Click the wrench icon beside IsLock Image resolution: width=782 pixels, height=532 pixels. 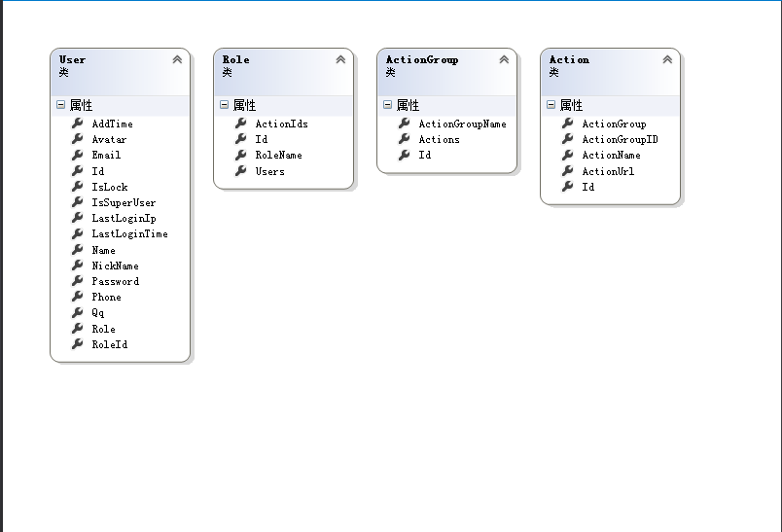[77, 187]
